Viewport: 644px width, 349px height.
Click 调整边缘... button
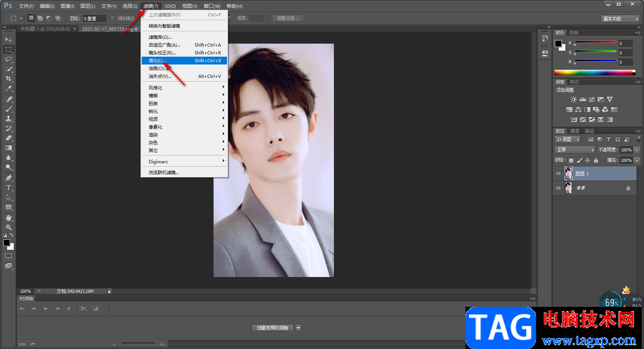tap(288, 18)
